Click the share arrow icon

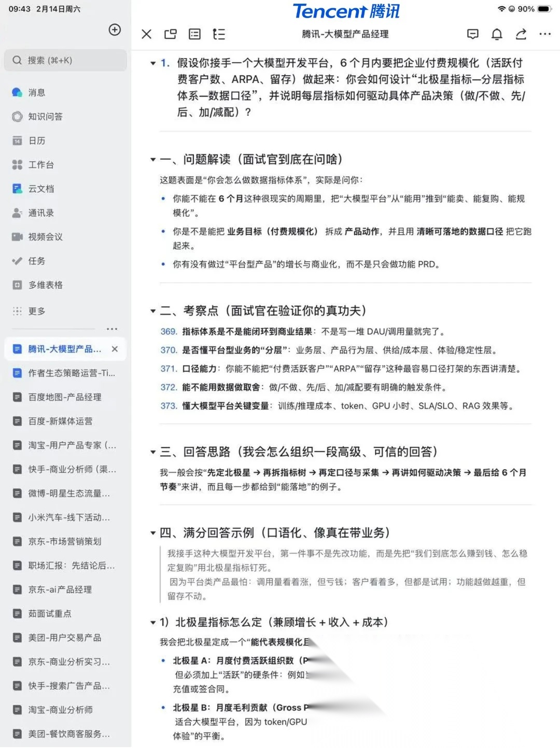(521, 34)
